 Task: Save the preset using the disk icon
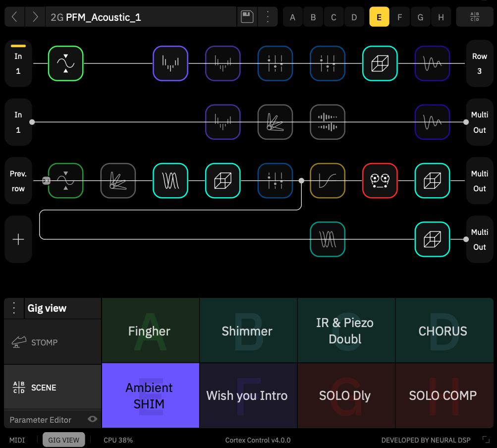[x=247, y=16]
